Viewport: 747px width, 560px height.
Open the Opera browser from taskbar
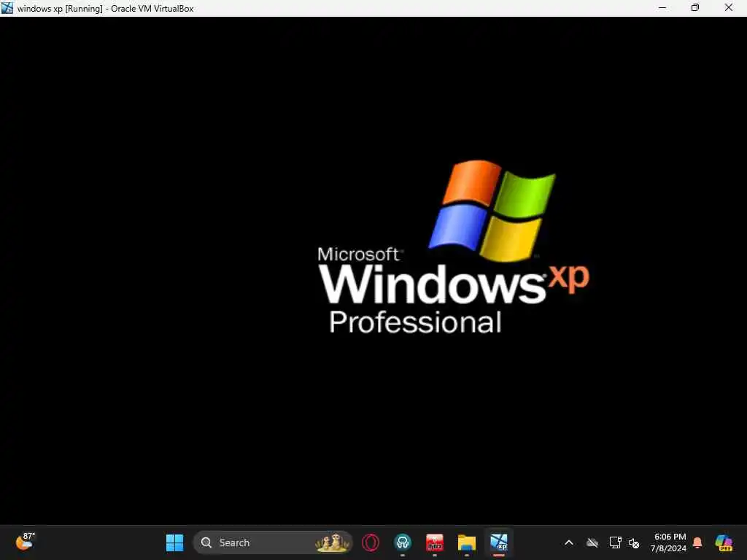[x=370, y=542]
